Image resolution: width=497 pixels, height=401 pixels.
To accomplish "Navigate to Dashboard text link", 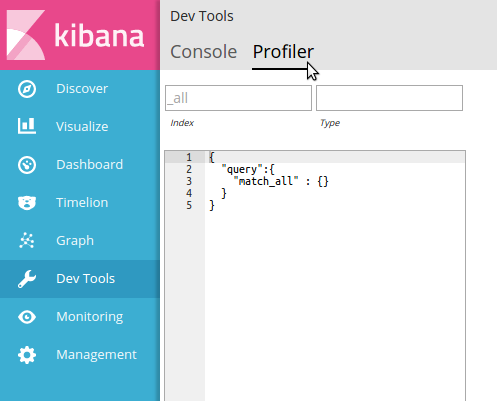I will pos(89,165).
